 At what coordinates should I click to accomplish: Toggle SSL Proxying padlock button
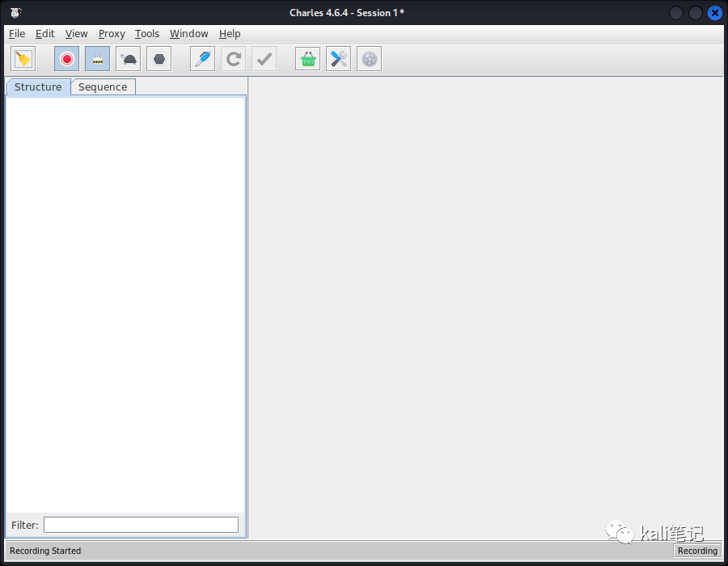tap(98, 59)
